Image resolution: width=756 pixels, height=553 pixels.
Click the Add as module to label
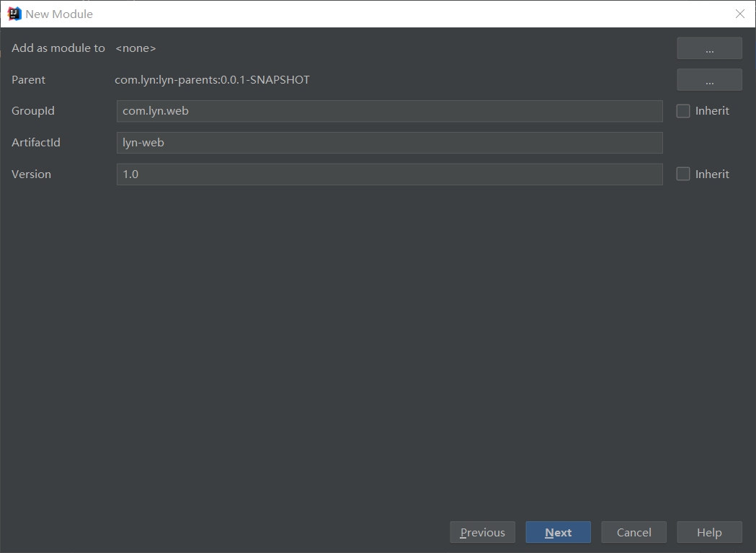(x=58, y=48)
